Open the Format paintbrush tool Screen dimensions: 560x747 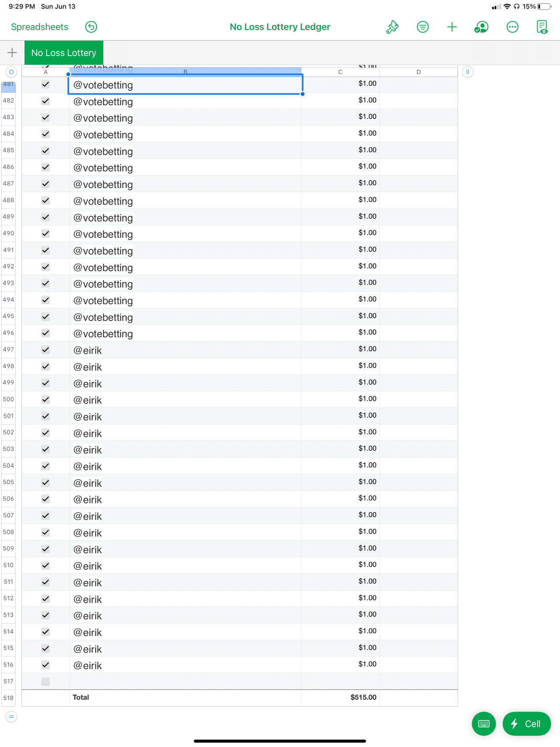tap(392, 27)
